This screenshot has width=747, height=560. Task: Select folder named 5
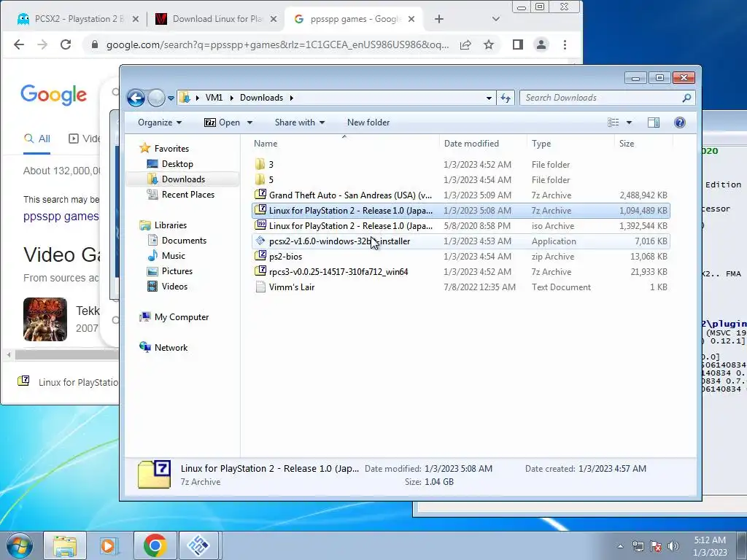[x=461, y=179]
